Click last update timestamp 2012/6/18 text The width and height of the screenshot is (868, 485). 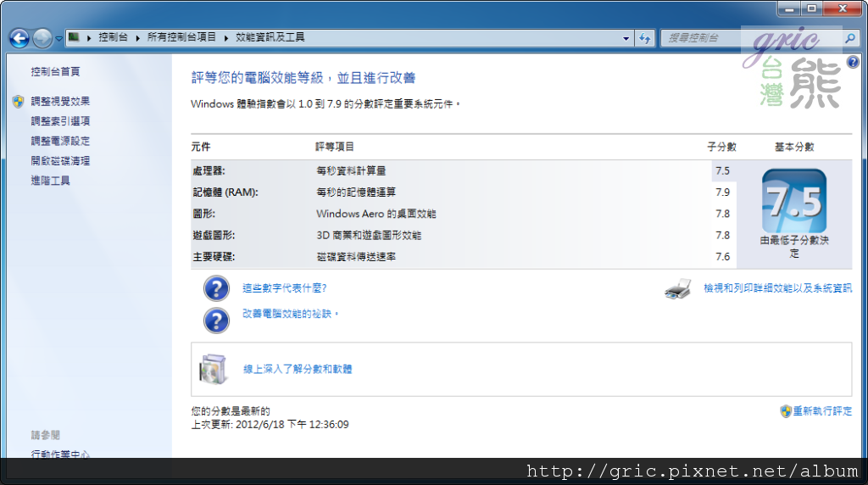(x=270, y=425)
